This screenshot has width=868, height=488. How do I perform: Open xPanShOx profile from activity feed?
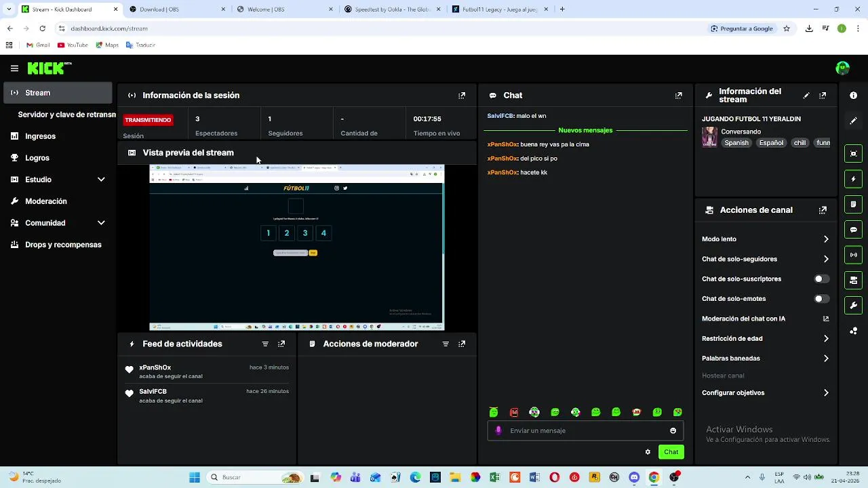click(x=155, y=367)
